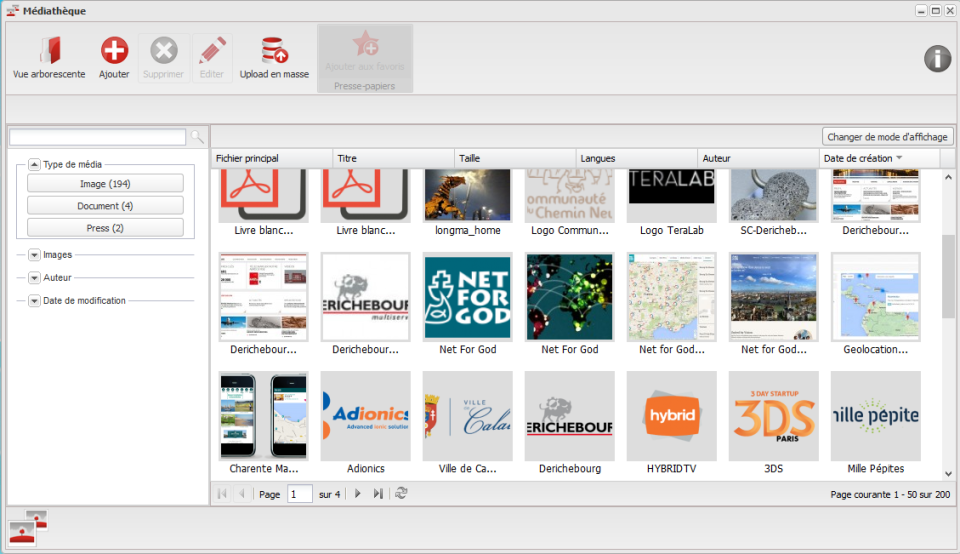Select the Geolocation... thumbnail
The width and height of the screenshot is (960, 554).
(876, 297)
